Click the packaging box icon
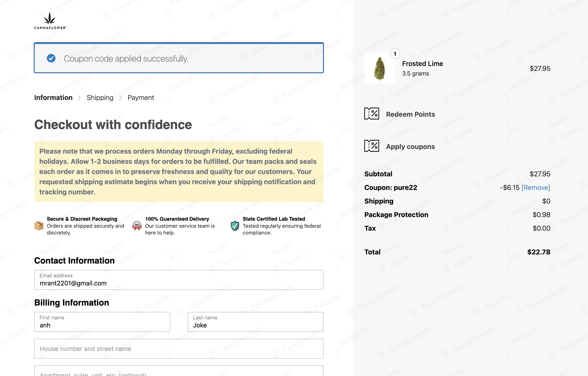The image size is (588, 376). (39, 226)
